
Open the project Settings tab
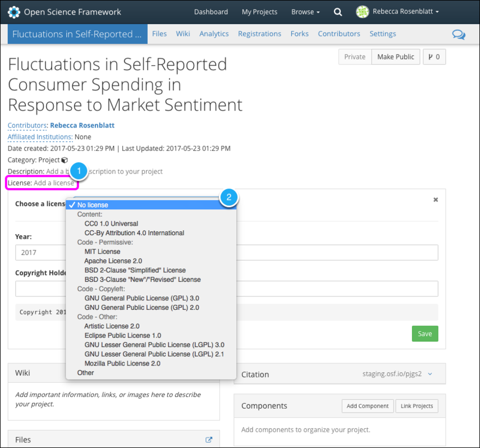pos(383,34)
